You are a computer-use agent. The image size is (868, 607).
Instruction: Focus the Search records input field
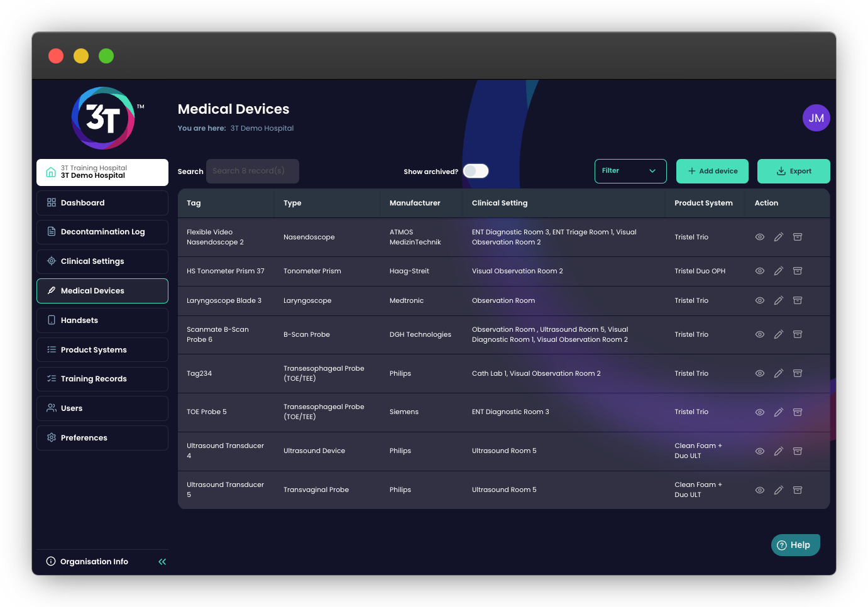[253, 171]
